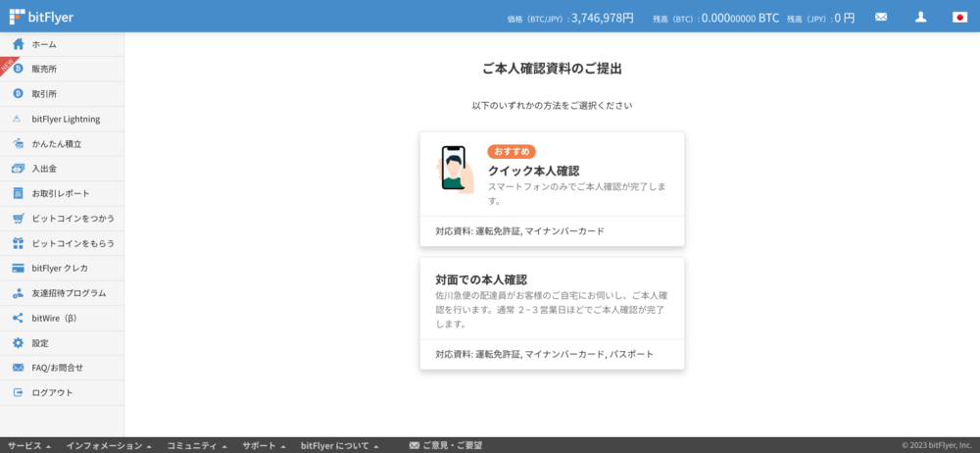
Task: Click the home icon beside ホーム
Action: [18, 44]
